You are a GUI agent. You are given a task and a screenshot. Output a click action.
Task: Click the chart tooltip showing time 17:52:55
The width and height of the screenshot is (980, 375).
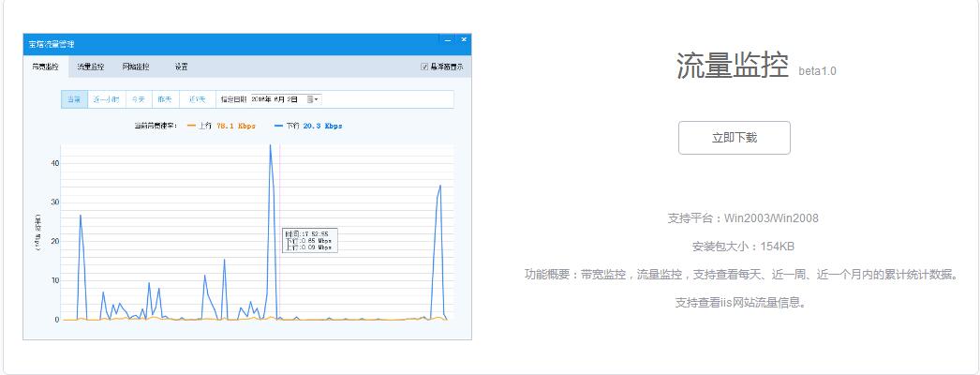309,240
